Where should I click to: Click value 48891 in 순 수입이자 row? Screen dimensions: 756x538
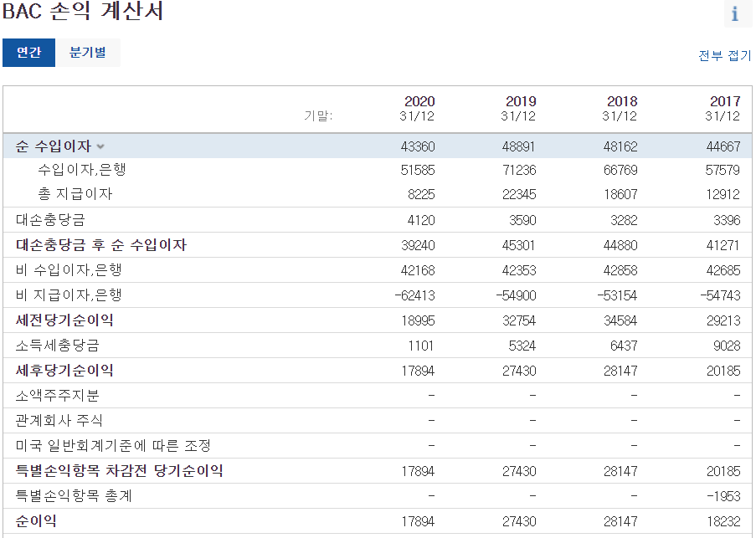click(519, 146)
